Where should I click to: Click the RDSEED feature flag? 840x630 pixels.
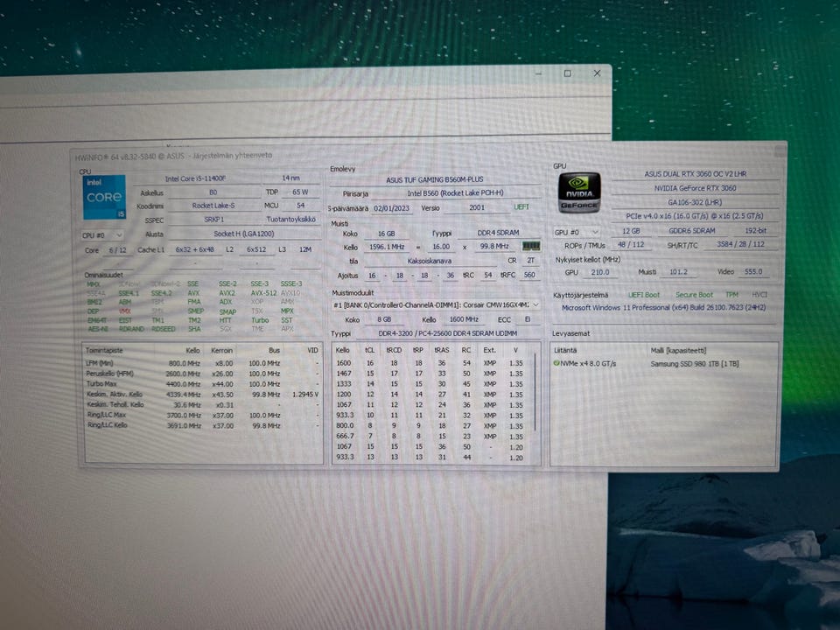163,329
